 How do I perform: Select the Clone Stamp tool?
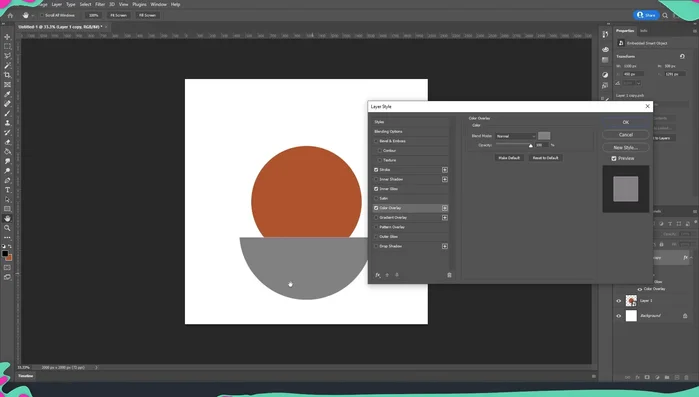(x=8, y=123)
